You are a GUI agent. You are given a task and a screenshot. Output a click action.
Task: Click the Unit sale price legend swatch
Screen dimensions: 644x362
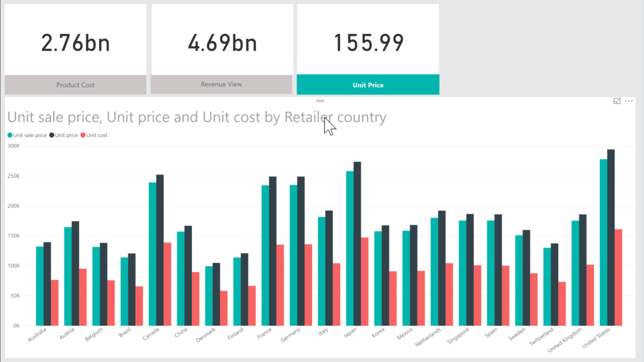(x=10, y=135)
